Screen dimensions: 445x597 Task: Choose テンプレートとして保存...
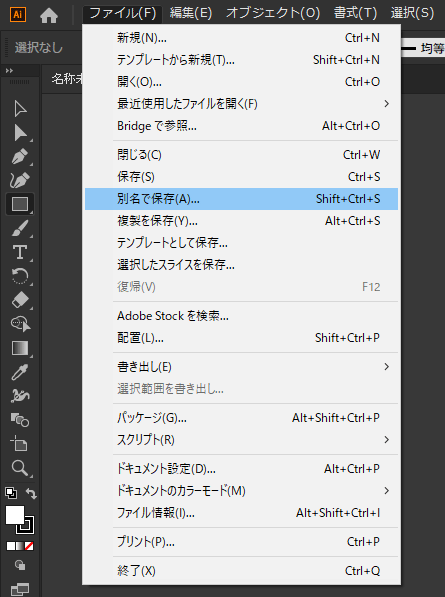coord(241,243)
